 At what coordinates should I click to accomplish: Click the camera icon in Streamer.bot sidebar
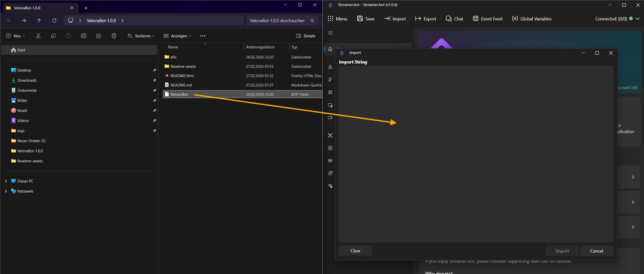[330, 117]
